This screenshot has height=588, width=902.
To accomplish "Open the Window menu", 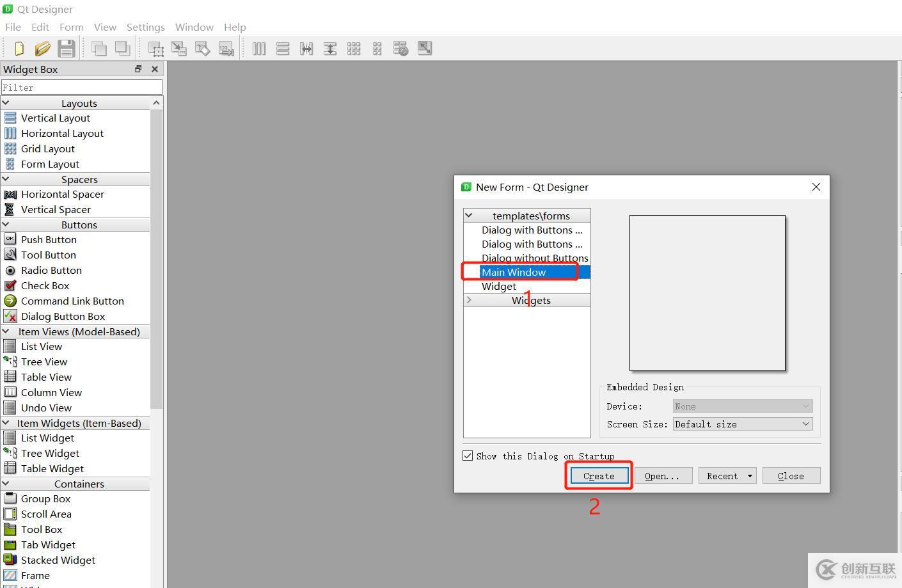I will click(x=194, y=27).
